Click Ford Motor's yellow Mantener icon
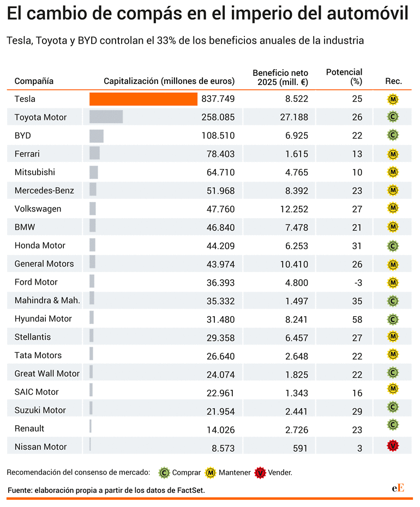 tap(393, 283)
